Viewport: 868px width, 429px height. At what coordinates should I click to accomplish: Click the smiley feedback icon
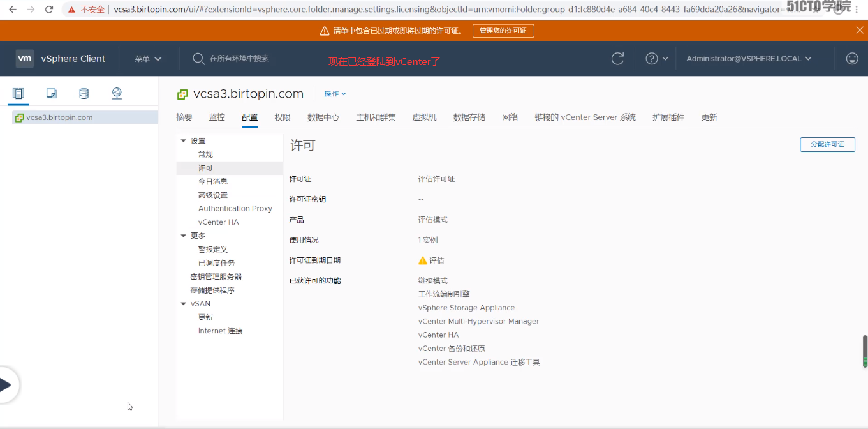[852, 58]
